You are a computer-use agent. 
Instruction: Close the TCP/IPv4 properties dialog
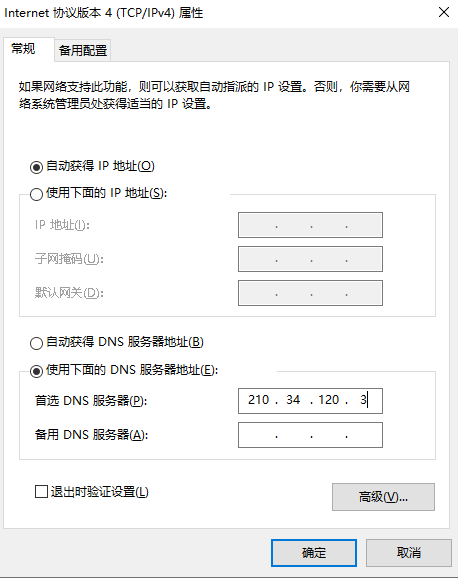point(444,12)
